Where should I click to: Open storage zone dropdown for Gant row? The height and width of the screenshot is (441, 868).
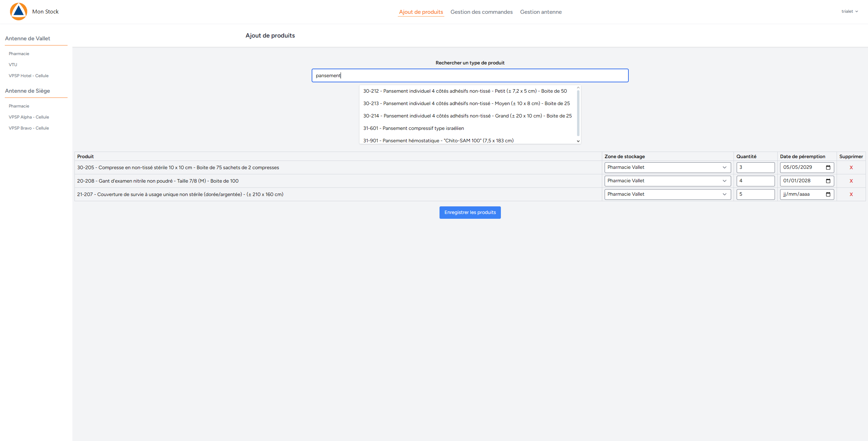pos(667,181)
